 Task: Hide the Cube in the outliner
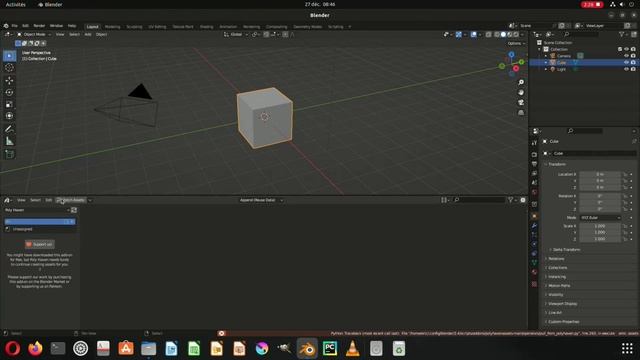coord(626,62)
